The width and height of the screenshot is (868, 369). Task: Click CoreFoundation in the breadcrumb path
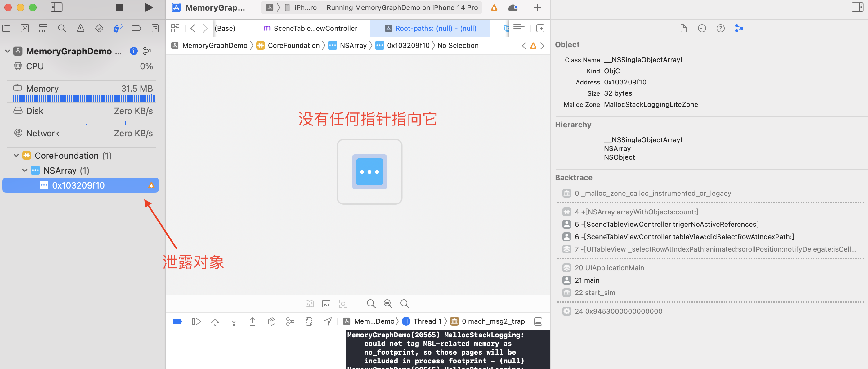click(293, 46)
